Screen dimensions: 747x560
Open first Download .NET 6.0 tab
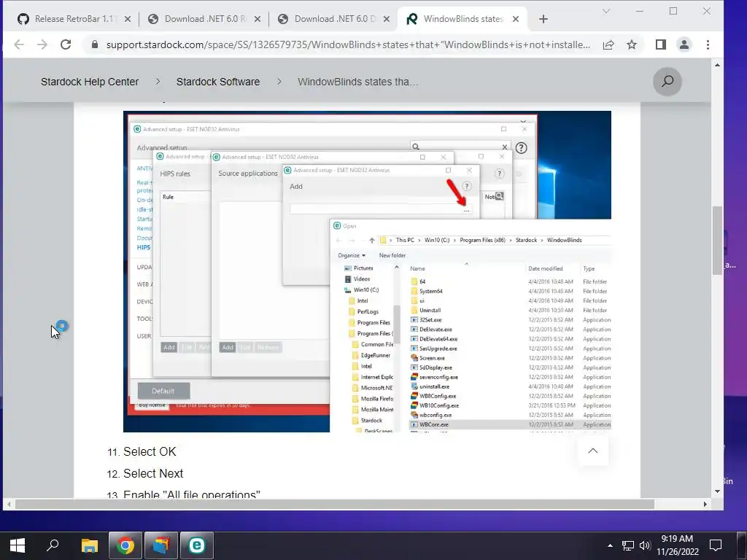click(x=204, y=19)
